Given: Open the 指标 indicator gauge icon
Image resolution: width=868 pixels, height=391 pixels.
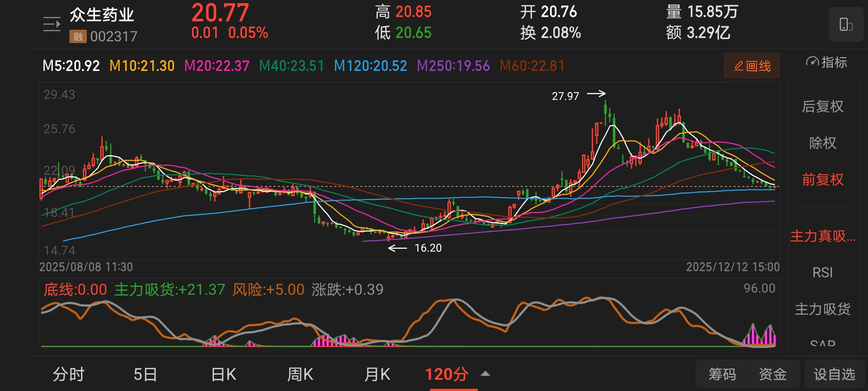Looking at the screenshot, I should 813,62.
